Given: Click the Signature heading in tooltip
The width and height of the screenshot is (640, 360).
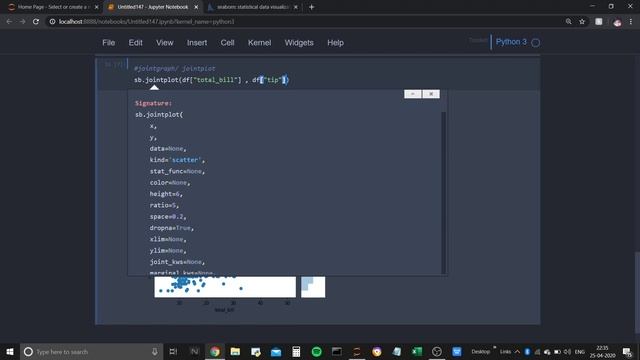Looking at the screenshot, I should point(153,103).
